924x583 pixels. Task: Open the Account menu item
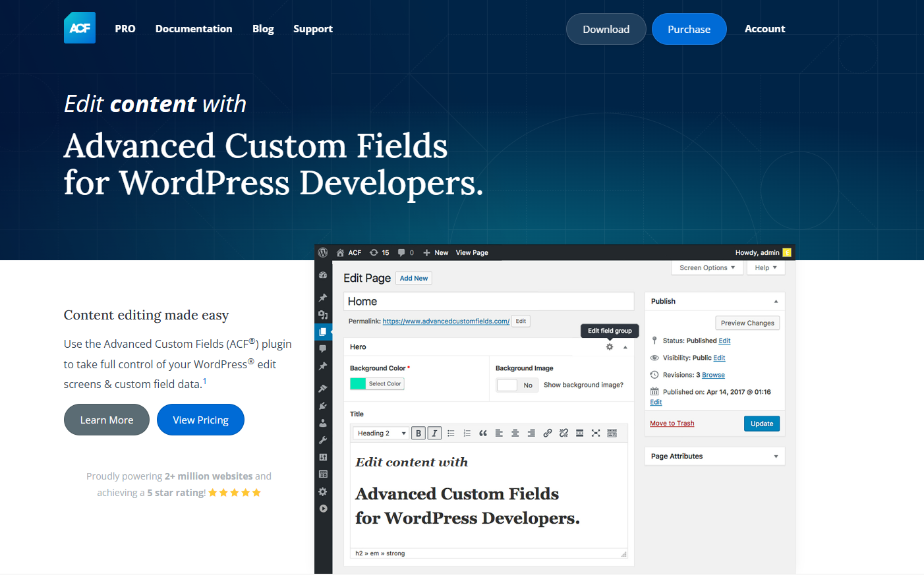pyautogui.click(x=765, y=28)
